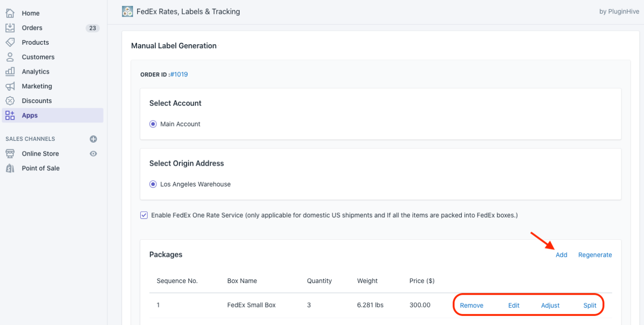Click the Products tag icon
The image size is (644, 325).
(x=10, y=42)
